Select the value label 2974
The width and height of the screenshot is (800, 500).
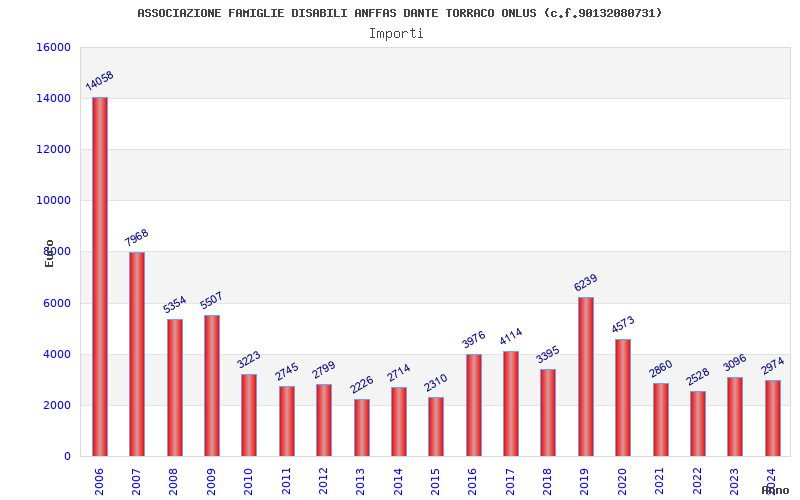(x=772, y=365)
